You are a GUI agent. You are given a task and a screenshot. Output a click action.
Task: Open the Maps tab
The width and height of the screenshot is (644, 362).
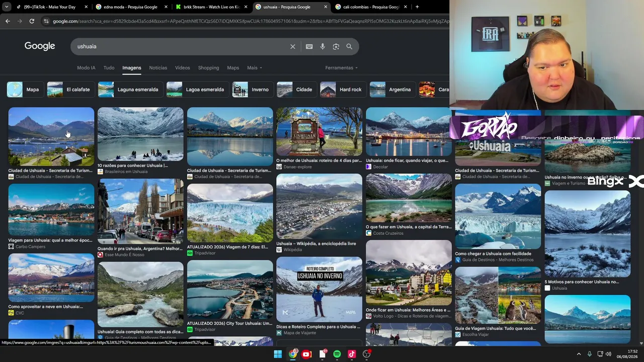click(233, 68)
